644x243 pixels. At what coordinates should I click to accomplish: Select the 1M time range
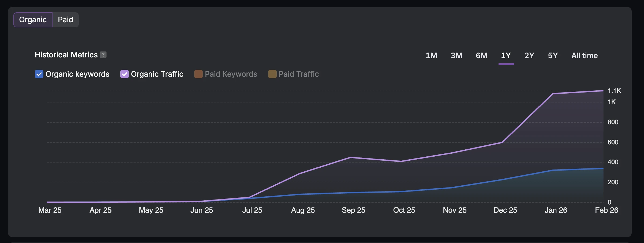pyautogui.click(x=431, y=56)
